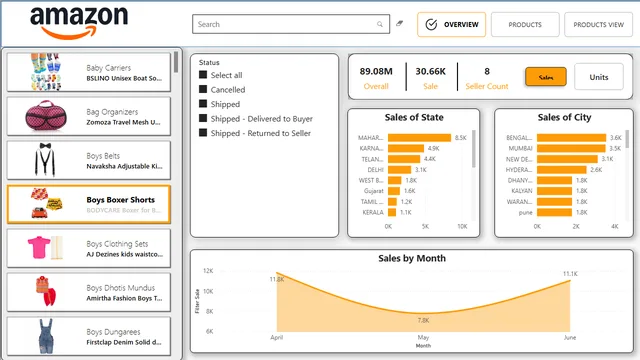Open the Products tab
This screenshot has width=640, height=360.
(x=525, y=24)
